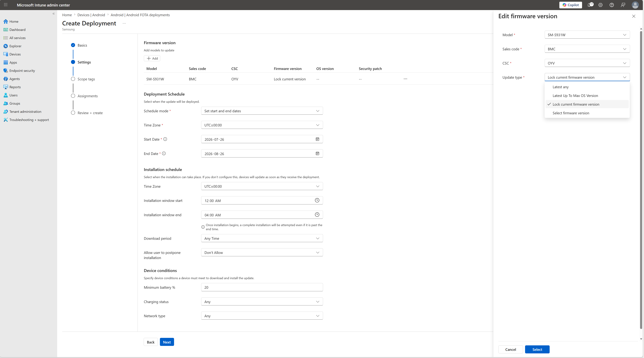Click the Users icon in sidebar

(x=5, y=95)
